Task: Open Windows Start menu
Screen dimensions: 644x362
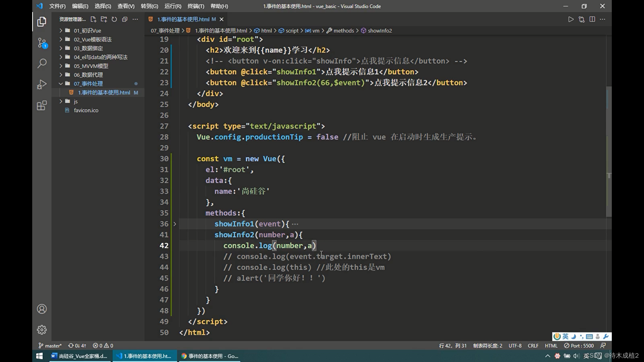Action: [39, 356]
